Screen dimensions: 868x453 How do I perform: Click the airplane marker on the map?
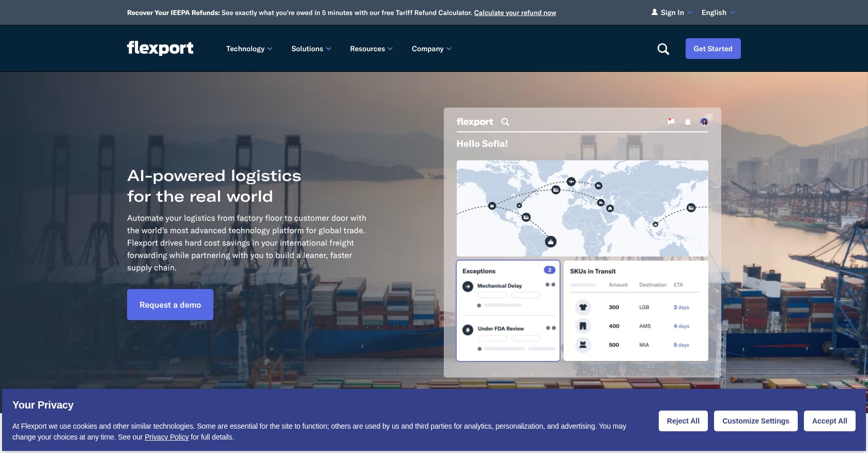pyautogui.click(x=571, y=182)
